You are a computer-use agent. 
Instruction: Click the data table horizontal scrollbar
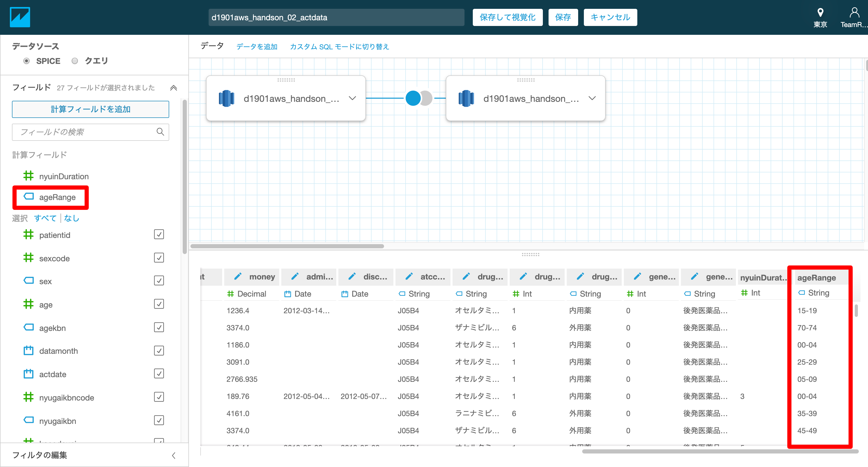click(x=720, y=451)
